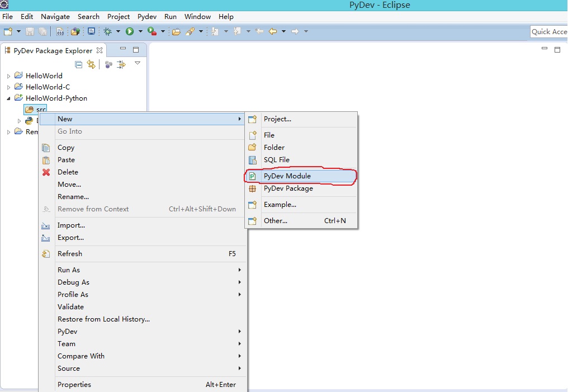Click Refresh in context menu

tap(143, 254)
